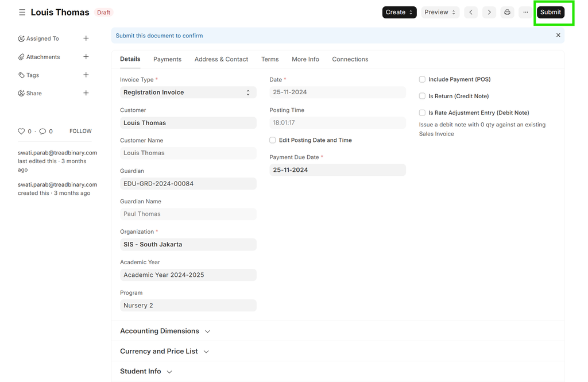Open the three-dots more options menu
Screen dimensions: 588x382
pyautogui.click(x=525, y=12)
